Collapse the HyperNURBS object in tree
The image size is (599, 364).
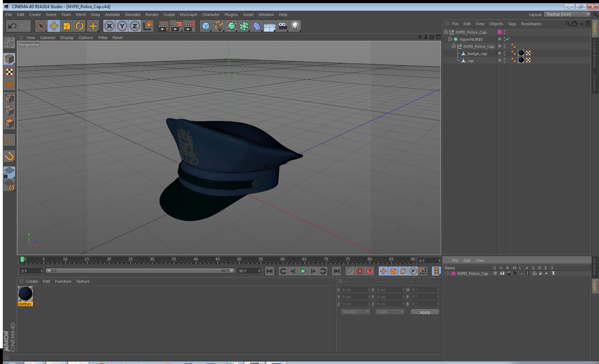(450, 39)
